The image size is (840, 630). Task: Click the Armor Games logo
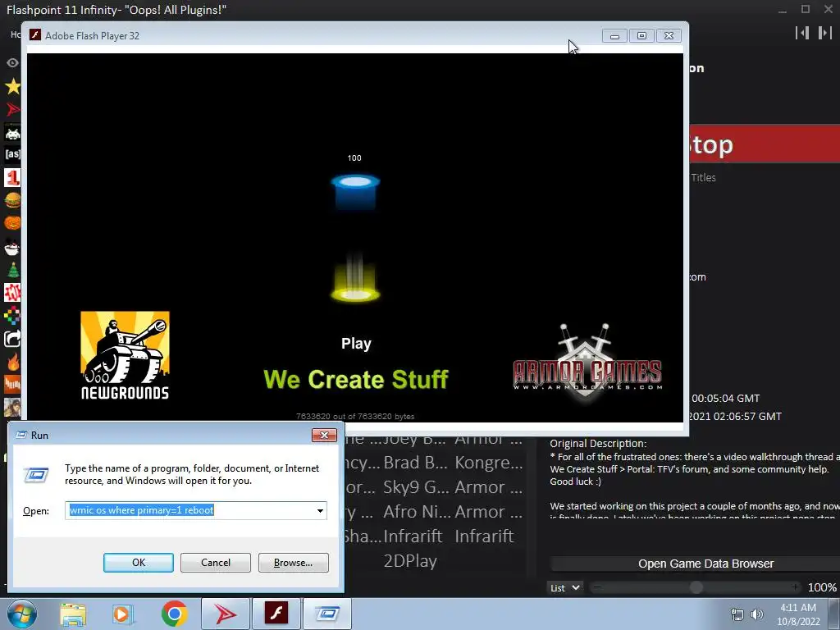(587, 363)
